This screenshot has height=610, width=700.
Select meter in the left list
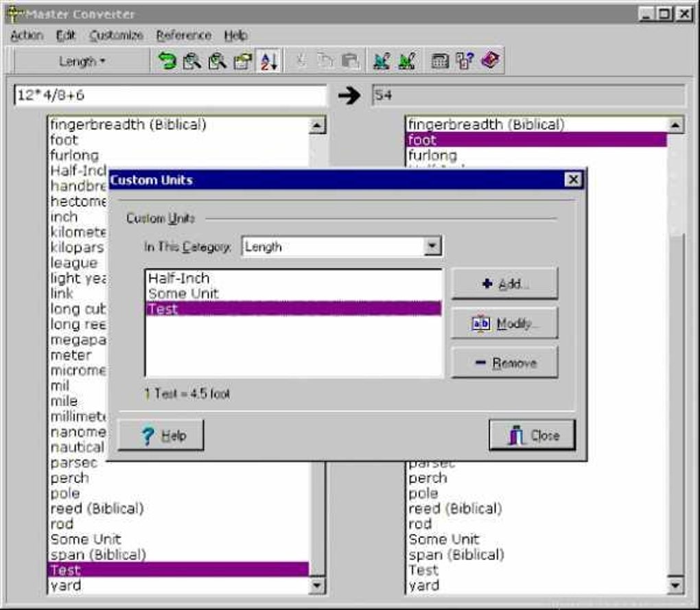pos(78,355)
